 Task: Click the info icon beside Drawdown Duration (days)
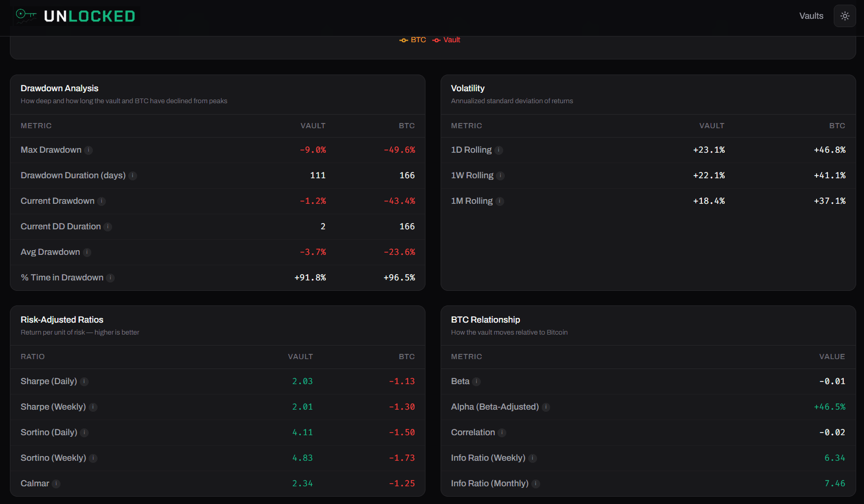pos(133,176)
